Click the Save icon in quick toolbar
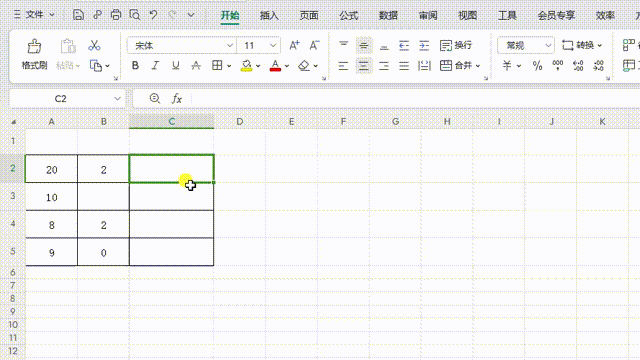Screen dimensions: 640x360 pos(78,15)
